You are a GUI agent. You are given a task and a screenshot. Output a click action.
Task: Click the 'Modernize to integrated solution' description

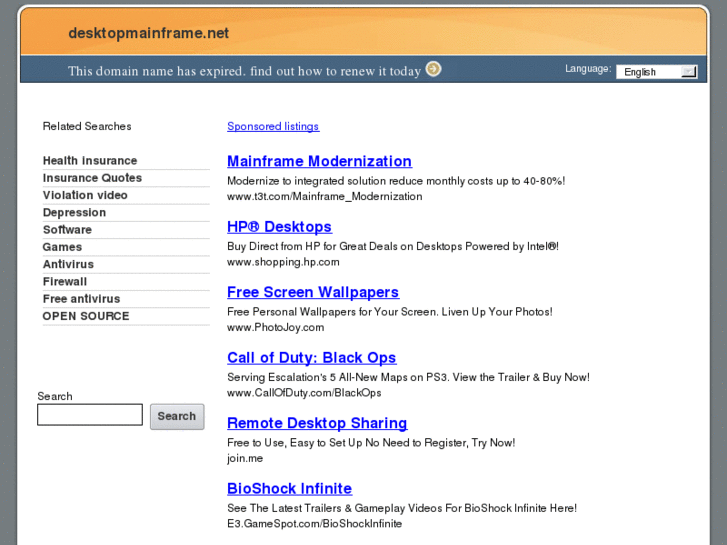tap(396, 181)
